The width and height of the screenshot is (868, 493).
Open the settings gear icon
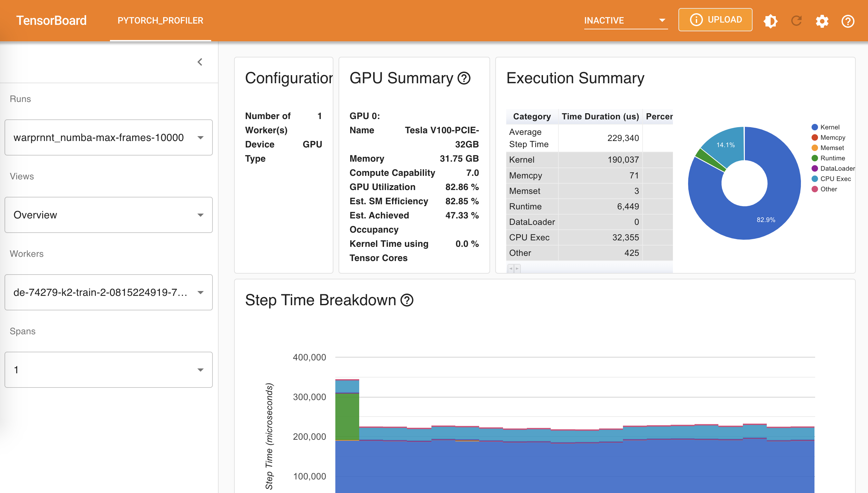coord(822,21)
